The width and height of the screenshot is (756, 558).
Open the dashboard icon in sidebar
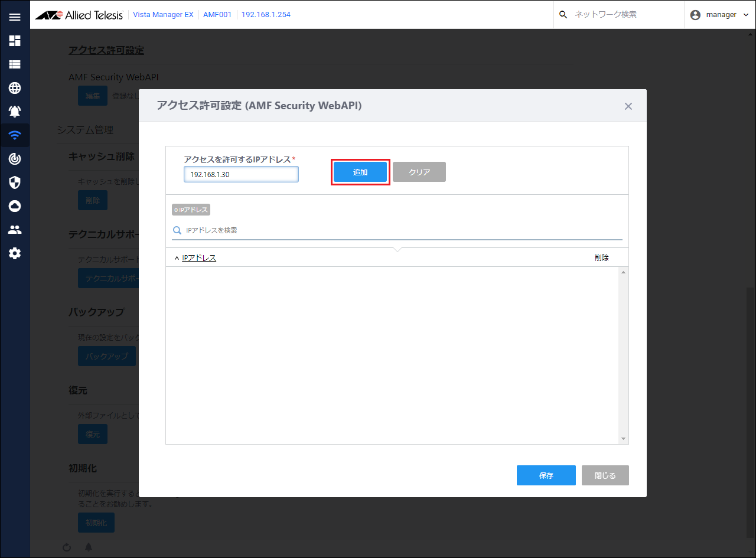click(x=15, y=41)
